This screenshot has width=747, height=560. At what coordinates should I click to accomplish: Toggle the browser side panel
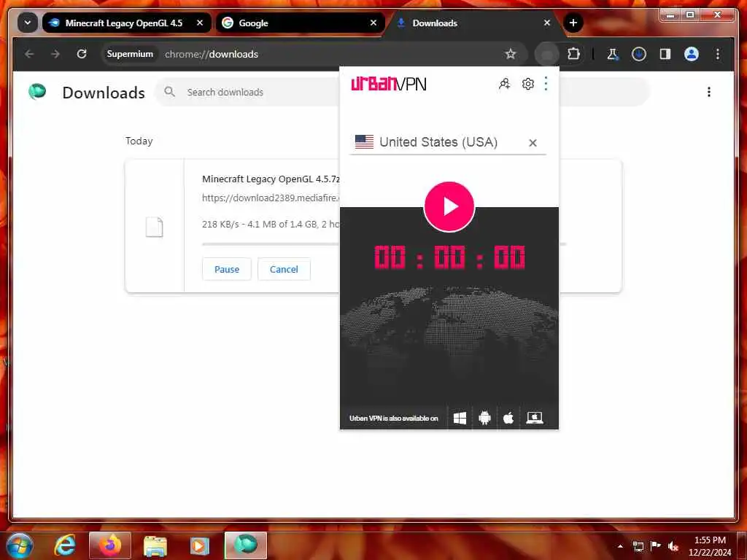(x=665, y=54)
